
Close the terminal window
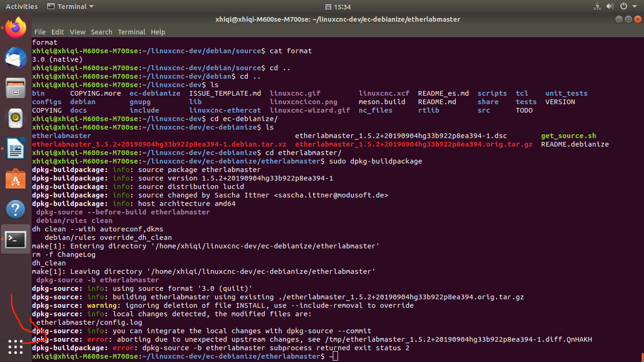pyautogui.click(x=637, y=19)
